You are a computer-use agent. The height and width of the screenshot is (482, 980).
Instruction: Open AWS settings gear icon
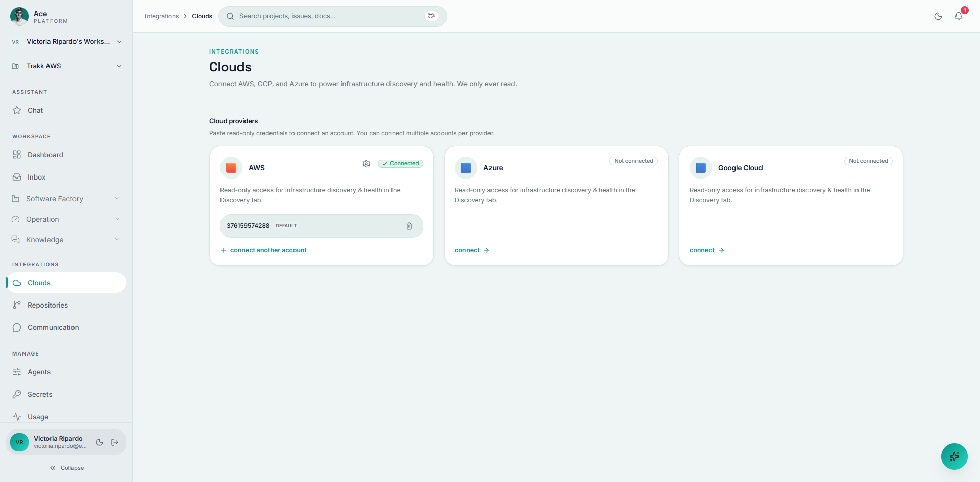[366, 164]
